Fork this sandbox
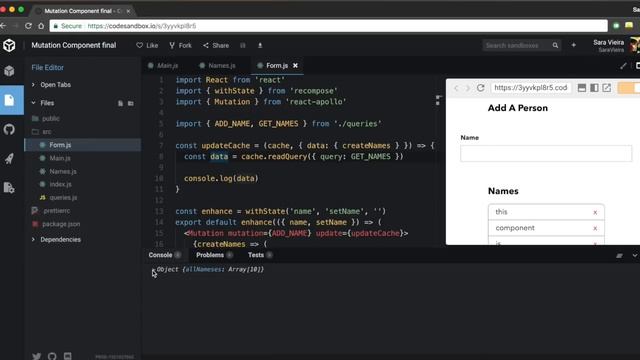Screen dimensions: 640x360 (x=180, y=45)
